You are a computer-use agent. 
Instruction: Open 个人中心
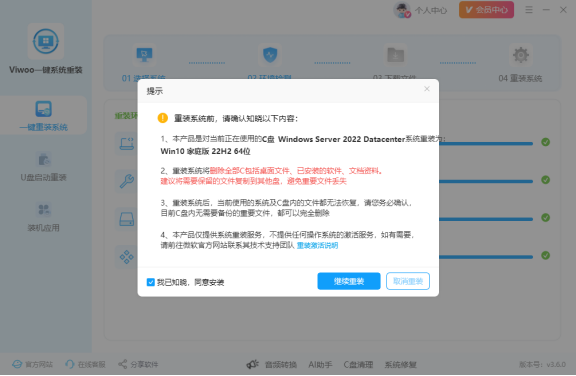point(431,11)
